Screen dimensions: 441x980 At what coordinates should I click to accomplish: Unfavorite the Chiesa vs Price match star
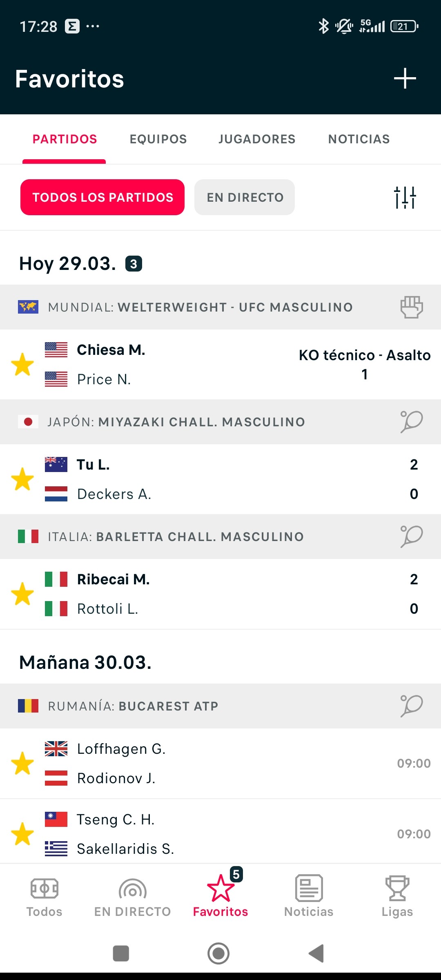(22, 364)
